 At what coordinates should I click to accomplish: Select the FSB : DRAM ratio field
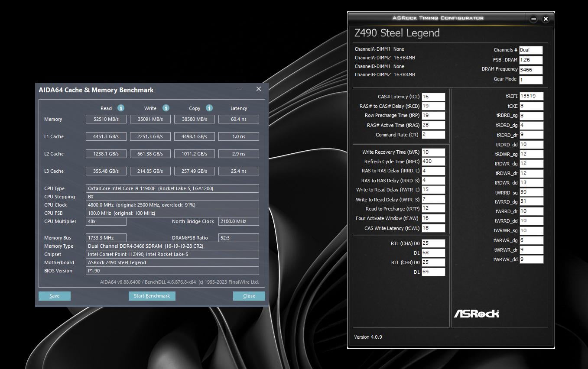(531, 60)
